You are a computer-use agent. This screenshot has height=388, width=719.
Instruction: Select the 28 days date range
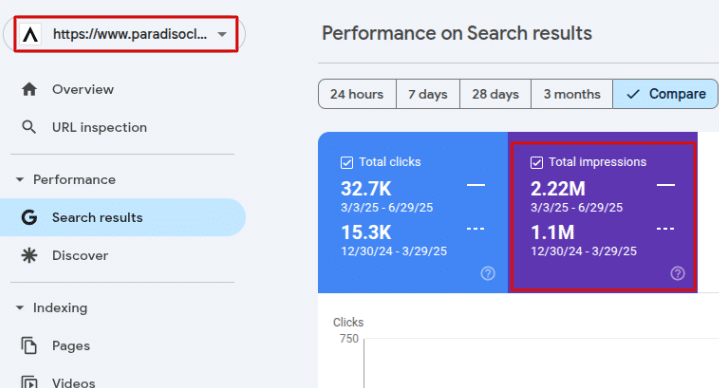point(496,94)
